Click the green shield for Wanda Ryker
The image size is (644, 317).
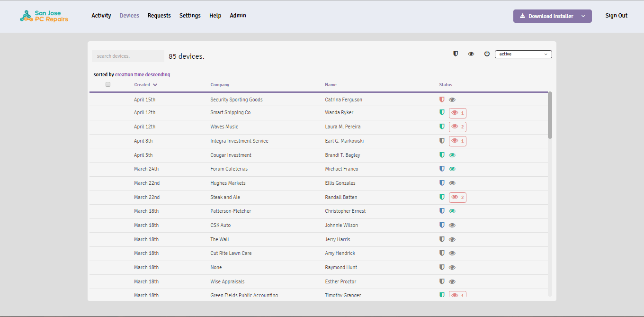(442, 113)
